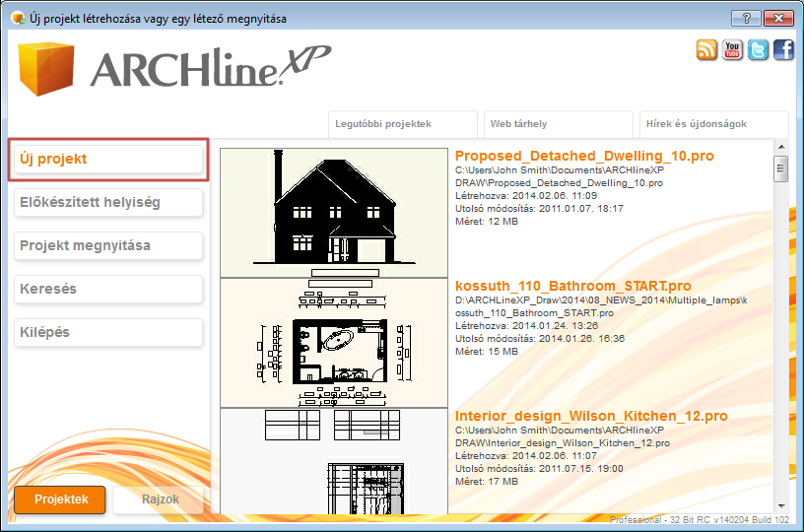Image resolution: width=804 pixels, height=532 pixels.
Task: Open the Hírek és újdonságok tab
Action: point(714,124)
